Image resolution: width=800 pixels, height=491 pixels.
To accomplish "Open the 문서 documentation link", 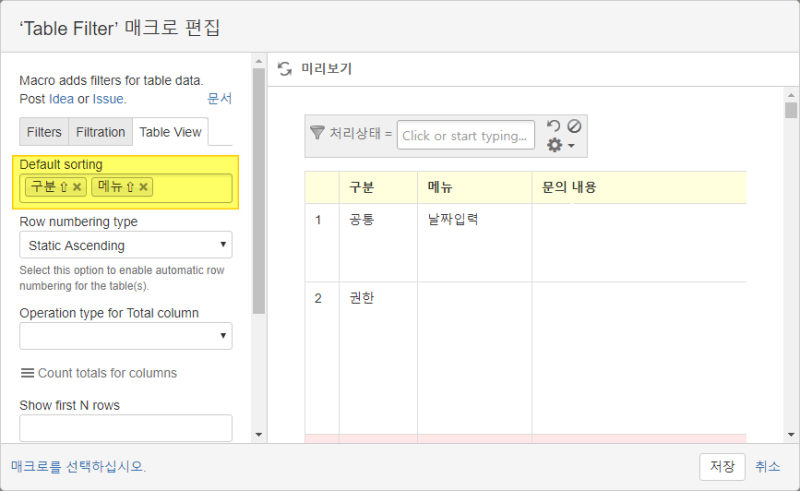I will [x=219, y=99].
